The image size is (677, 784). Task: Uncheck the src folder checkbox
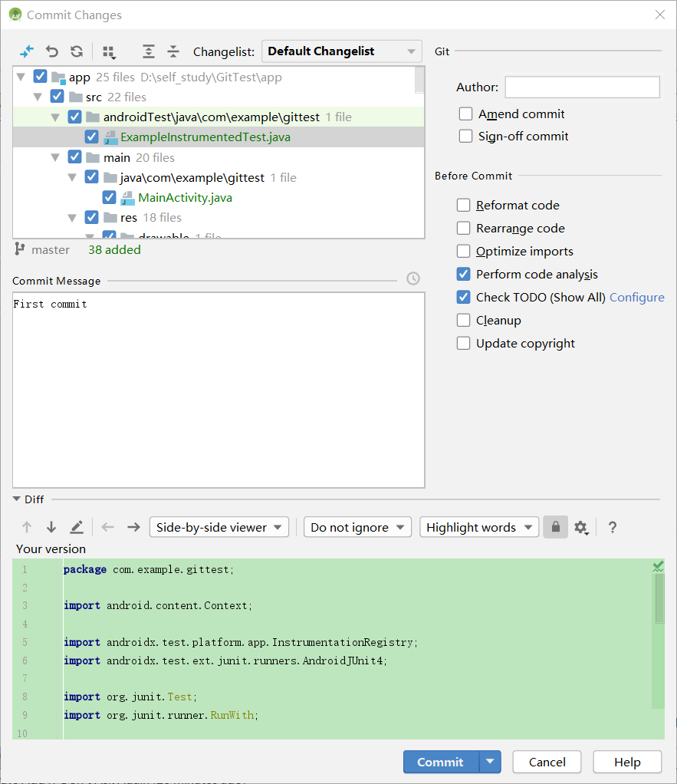click(57, 96)
